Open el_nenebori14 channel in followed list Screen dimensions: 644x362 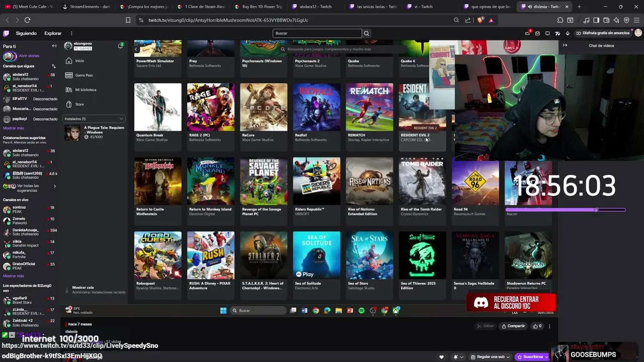(x=29, y=88)
